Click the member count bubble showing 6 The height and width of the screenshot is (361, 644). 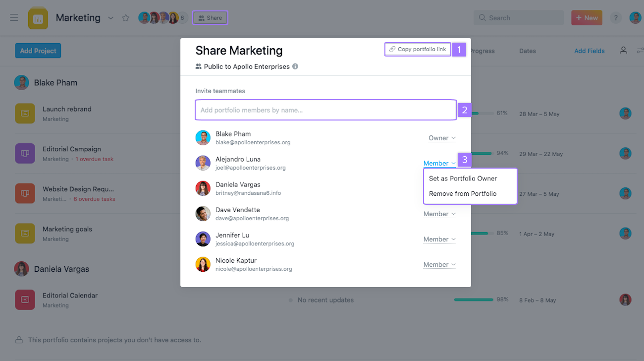[x=182, y=18]
